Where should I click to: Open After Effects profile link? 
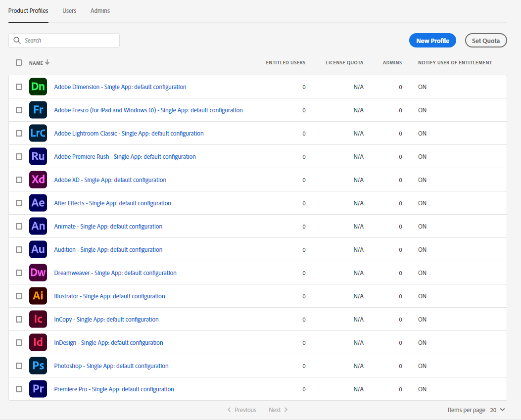[x=113, y=203]
